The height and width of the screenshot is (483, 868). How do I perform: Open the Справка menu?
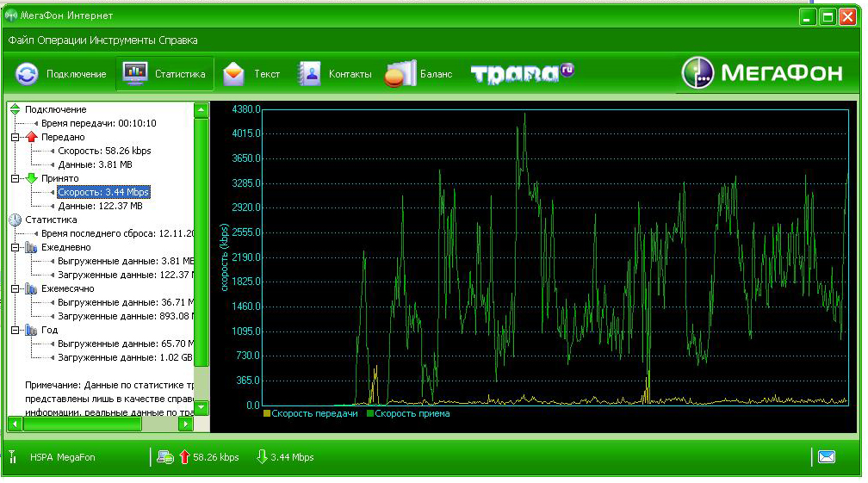pos(177,40)
